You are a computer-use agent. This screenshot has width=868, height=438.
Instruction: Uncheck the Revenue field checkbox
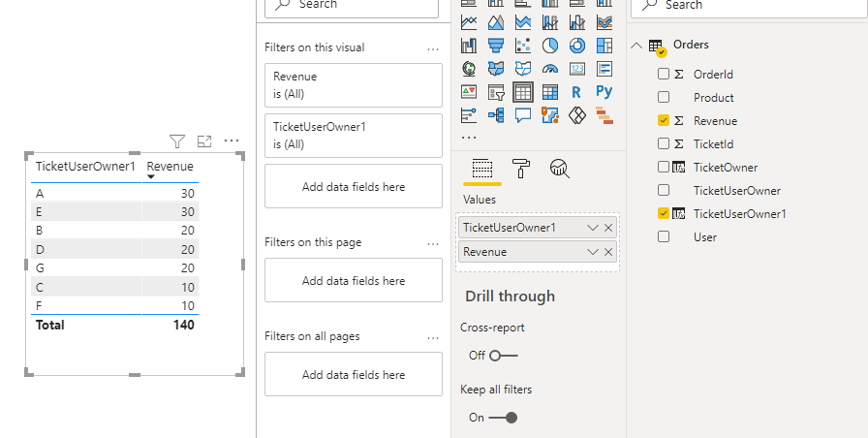664,120
